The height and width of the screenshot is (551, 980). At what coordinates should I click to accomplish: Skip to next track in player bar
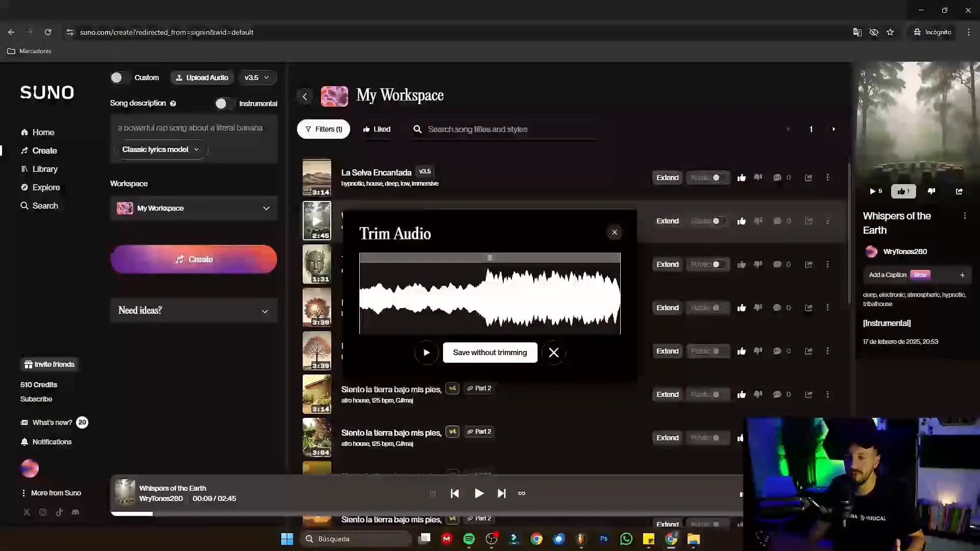click(x=502, y=493)
